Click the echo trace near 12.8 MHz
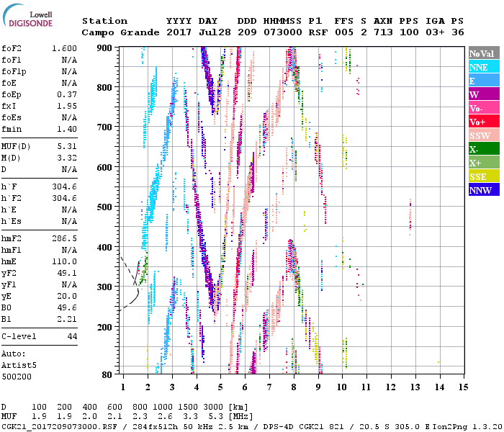Screen dimensions: 504x432 click(x=410, y=217)
